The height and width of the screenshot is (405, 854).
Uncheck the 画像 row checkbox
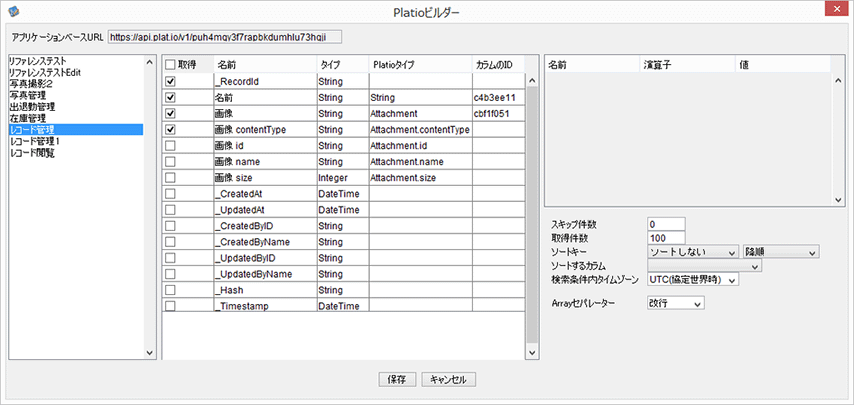pos(170,114)
